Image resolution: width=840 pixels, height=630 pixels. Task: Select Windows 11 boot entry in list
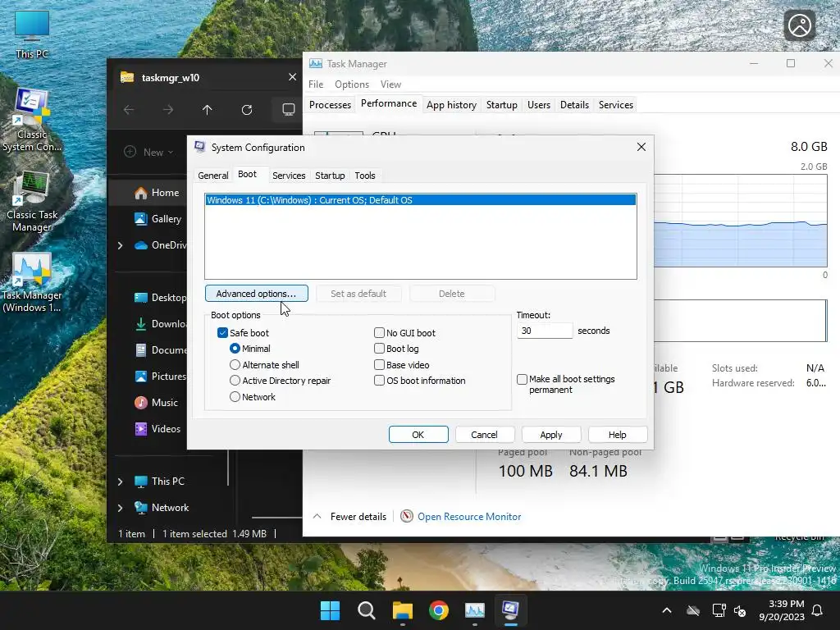[x=421, y=200]
